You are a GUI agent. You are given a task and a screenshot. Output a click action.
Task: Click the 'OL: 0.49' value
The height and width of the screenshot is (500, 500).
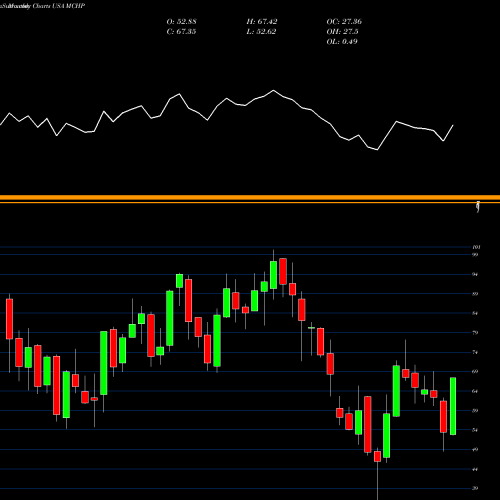tap(342, 41)
